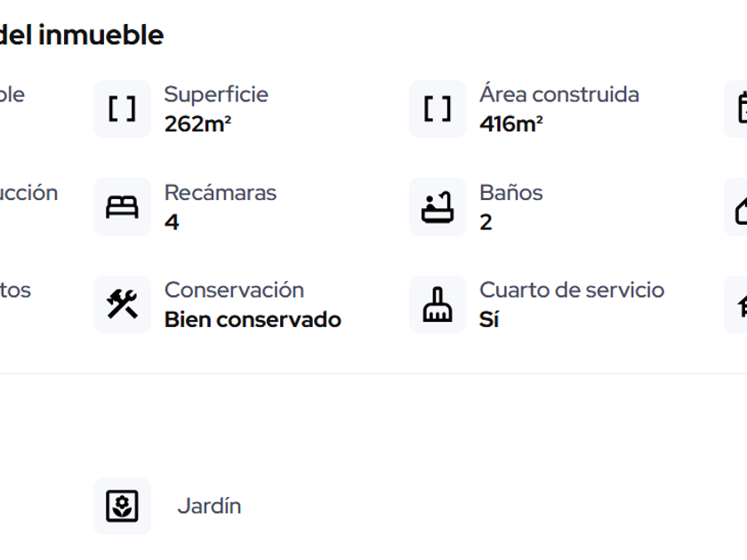Select the flower icon next to Jardín
747x560 pixels.
(122, 506)
